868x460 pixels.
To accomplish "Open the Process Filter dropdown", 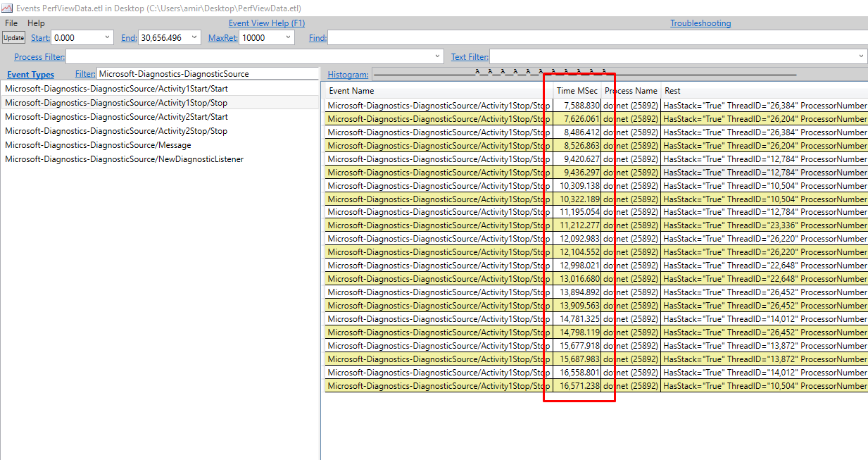I will (436, 56).
